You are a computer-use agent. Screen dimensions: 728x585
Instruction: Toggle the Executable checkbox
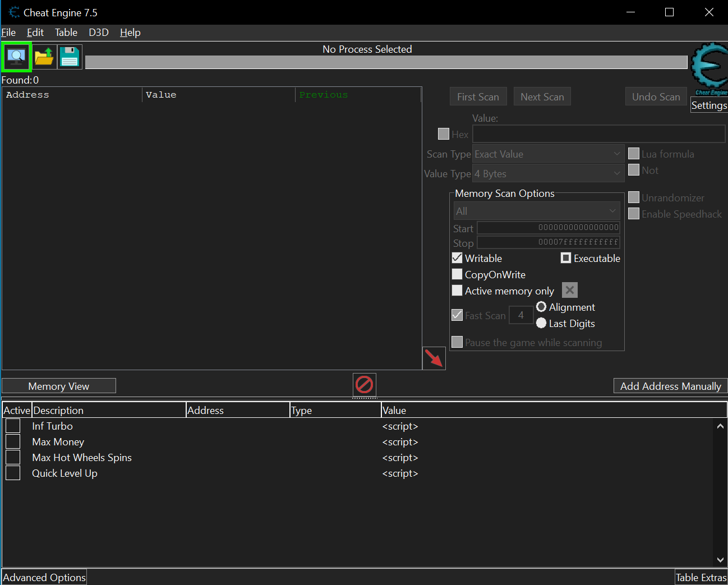pos(566,257)
